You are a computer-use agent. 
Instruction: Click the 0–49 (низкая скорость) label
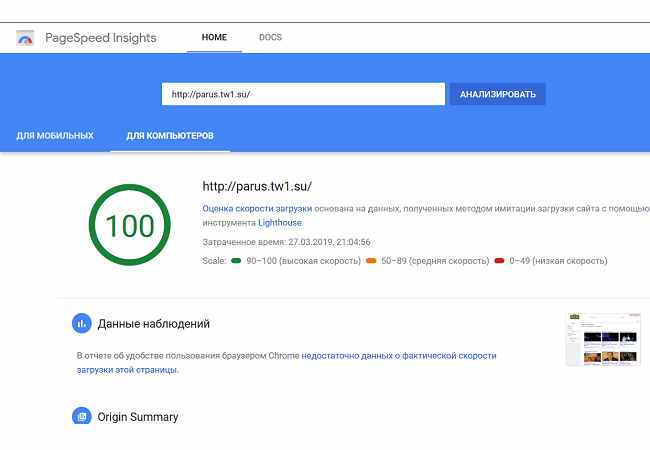(558, 261)
